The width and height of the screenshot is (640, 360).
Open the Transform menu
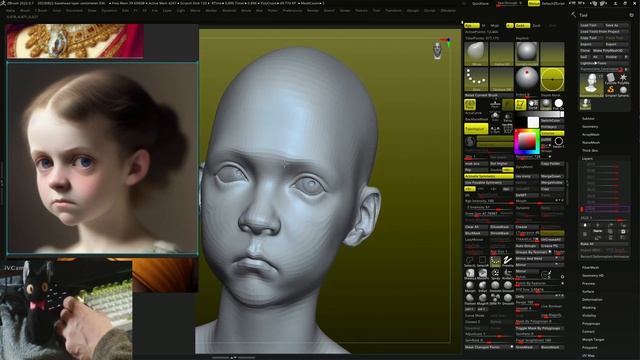[x=393, y=11]
